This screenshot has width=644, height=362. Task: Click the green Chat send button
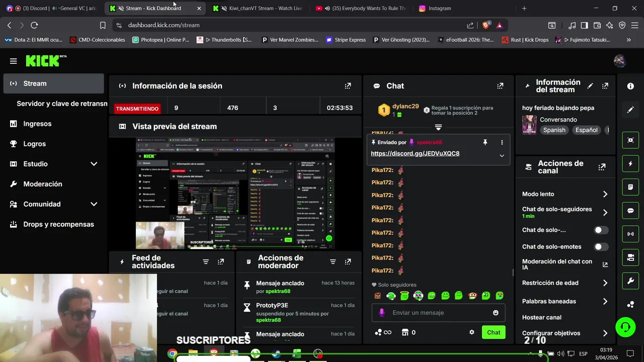pos(494,332)
